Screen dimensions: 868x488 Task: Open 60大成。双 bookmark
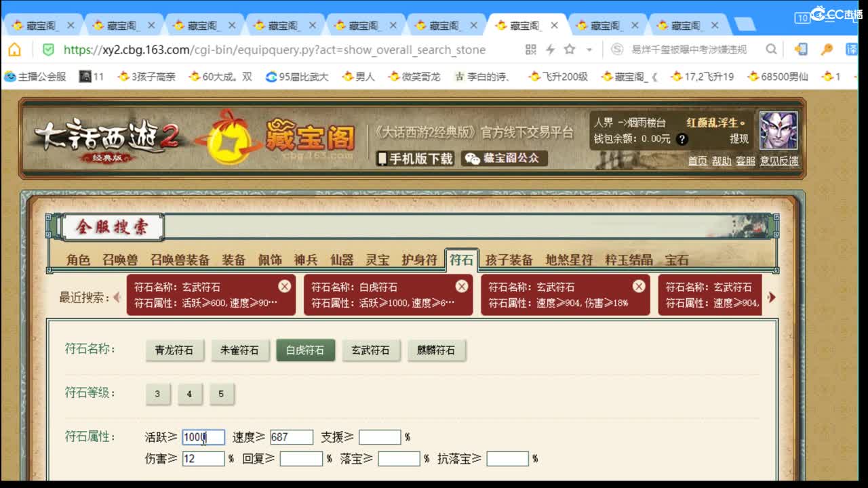coord(220,77)
